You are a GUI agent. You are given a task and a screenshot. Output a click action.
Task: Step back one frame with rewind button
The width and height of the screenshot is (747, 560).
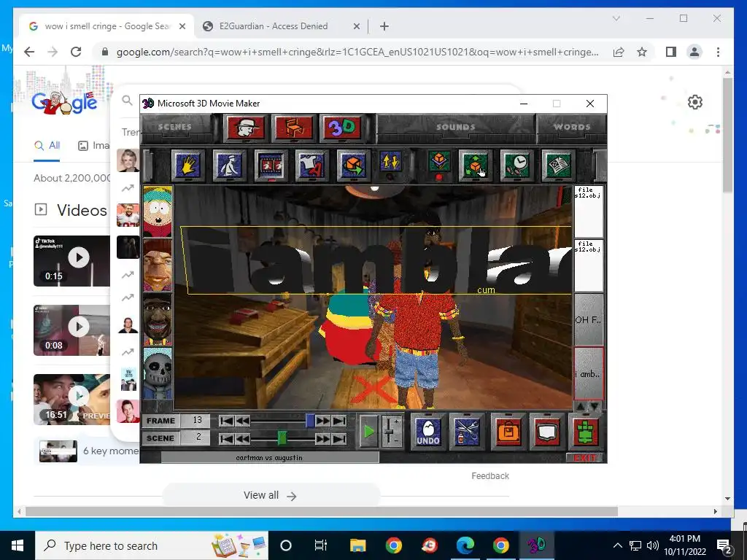click(242, 421)
